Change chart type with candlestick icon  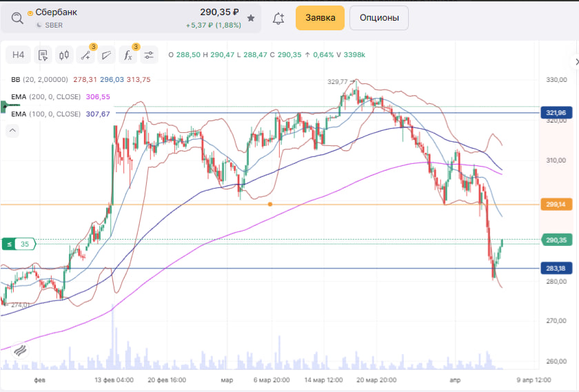click(64, 55)
